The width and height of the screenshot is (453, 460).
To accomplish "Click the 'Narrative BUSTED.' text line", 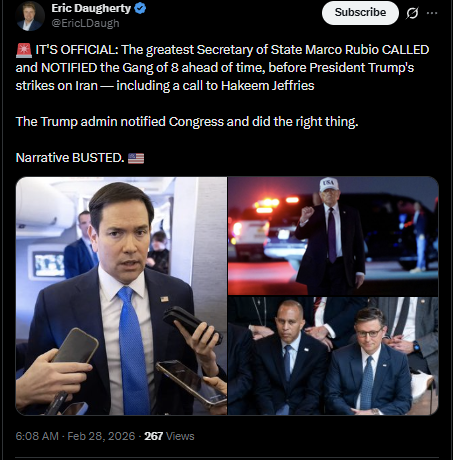I will pos(70,158).
